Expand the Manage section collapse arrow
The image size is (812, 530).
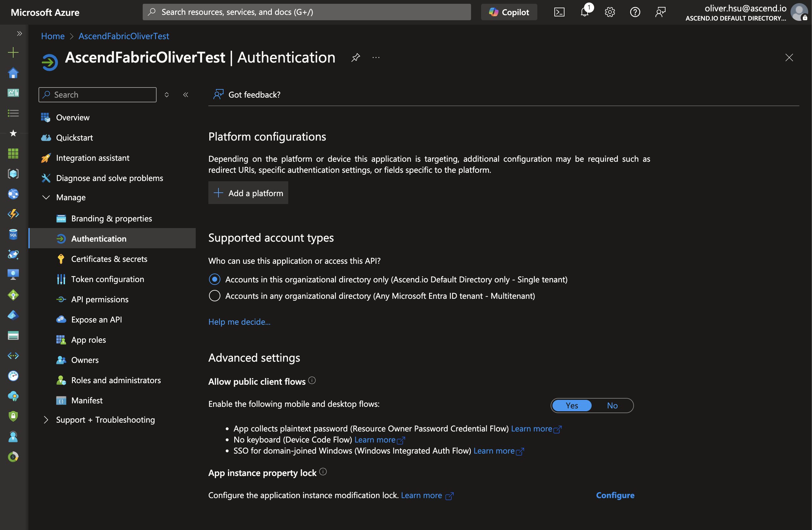click(46, 197)
